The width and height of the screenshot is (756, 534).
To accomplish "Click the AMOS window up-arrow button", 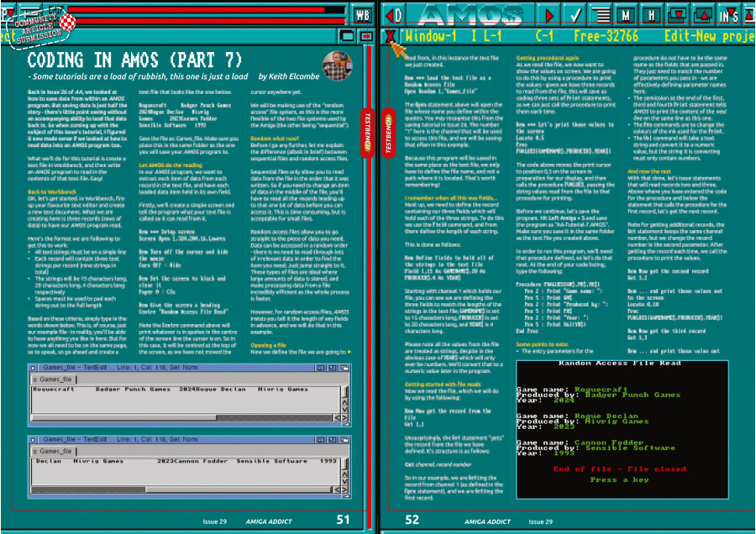I will coord(703,15).
